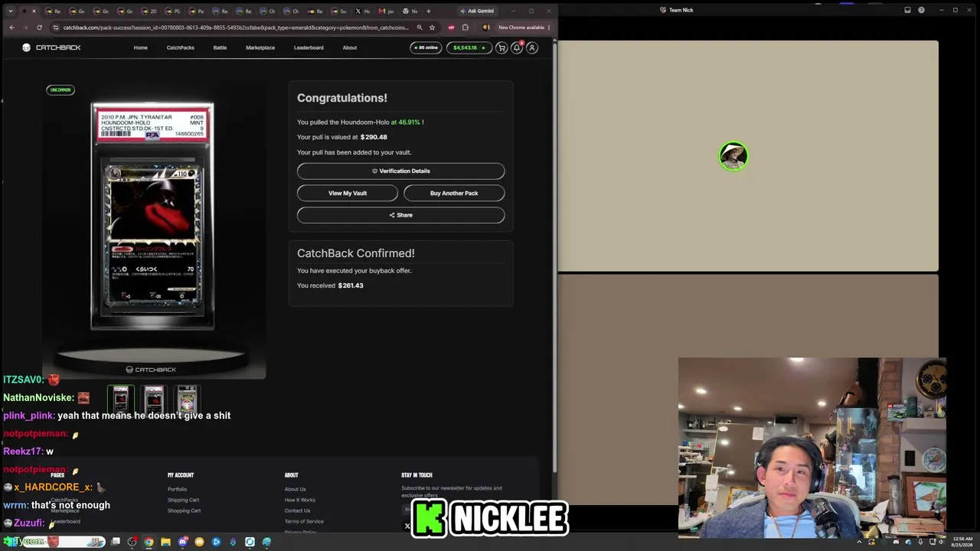Image resolution: width=980 pixels, height=551 pixels.
Task: Select the second card thumbnail under the slab
Action: coord(154,399)
